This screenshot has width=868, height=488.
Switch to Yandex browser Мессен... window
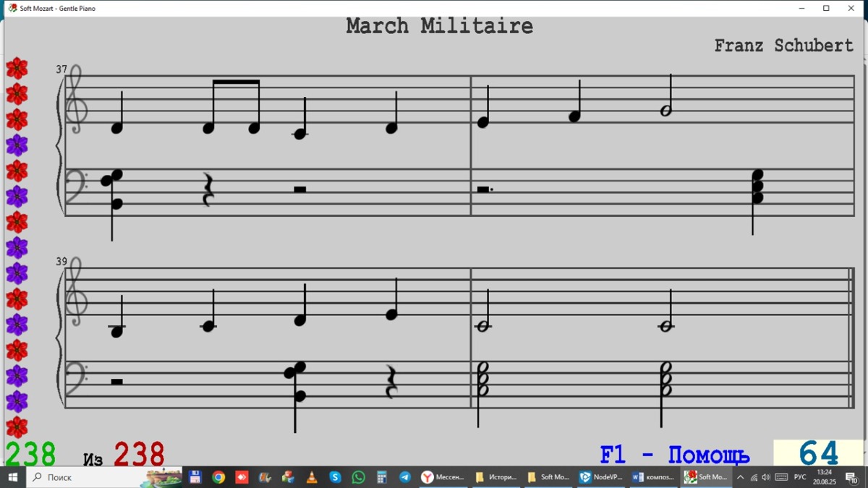pos(443,477)
